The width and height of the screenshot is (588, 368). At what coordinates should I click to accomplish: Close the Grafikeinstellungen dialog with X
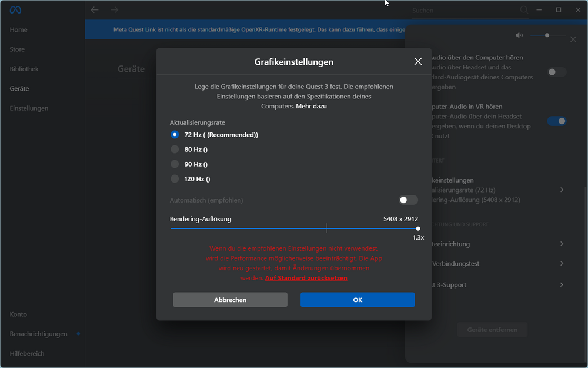pyautogui.click(x=418, y=62)
